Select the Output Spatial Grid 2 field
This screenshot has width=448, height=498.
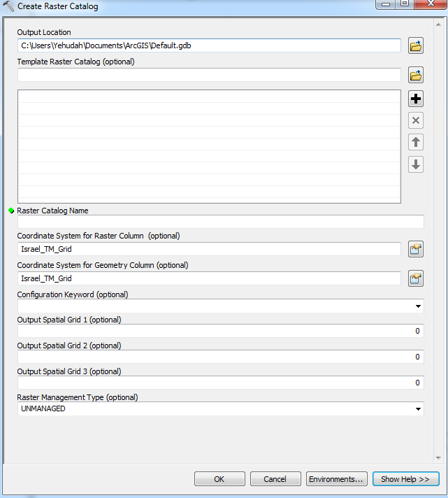tap(220, 357)
